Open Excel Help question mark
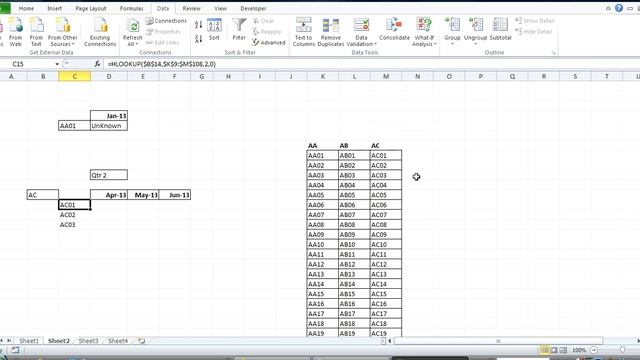This screenshot has width=640, height=360. (619, 8)
